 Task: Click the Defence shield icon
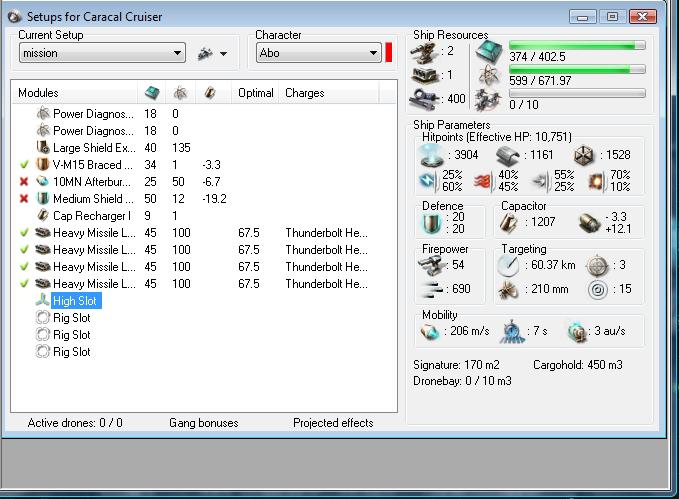click(431, 224)
